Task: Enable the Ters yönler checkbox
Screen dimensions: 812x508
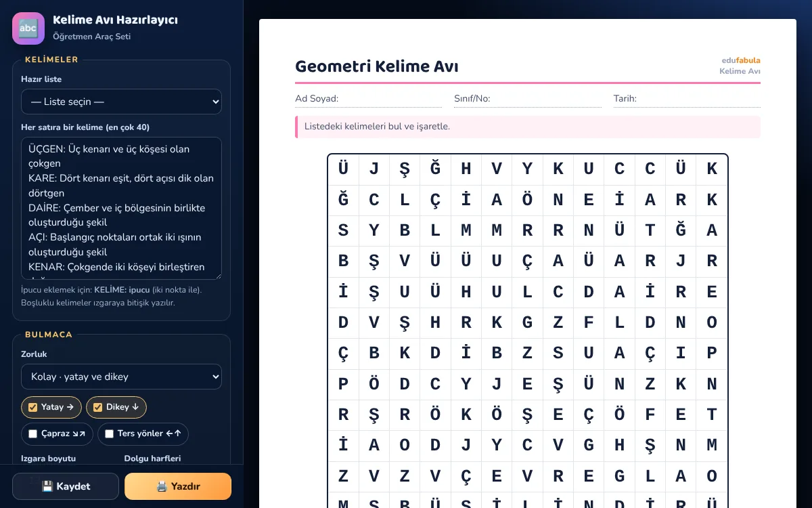Action: pos(109,433)
